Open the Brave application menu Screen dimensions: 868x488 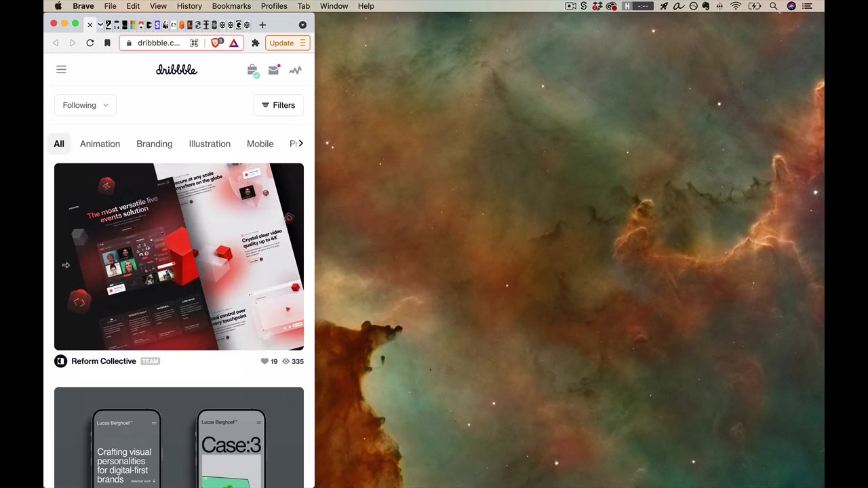coord(83,6)
